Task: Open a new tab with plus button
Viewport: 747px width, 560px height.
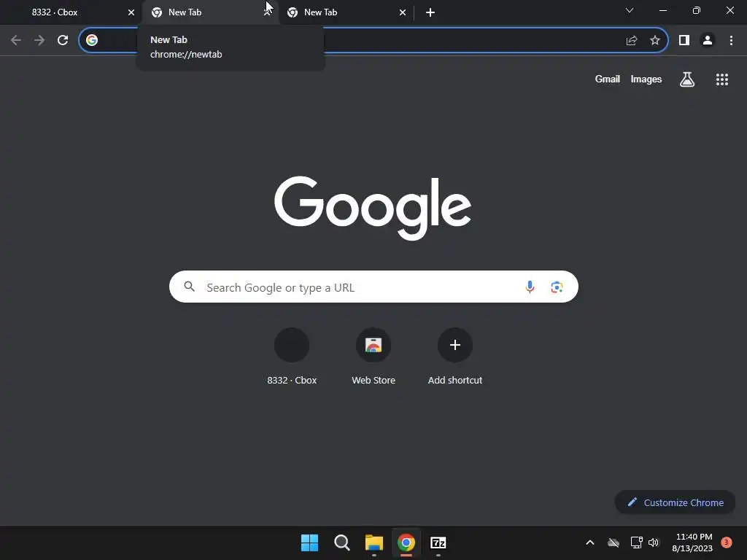Action: tap(430, 12)
